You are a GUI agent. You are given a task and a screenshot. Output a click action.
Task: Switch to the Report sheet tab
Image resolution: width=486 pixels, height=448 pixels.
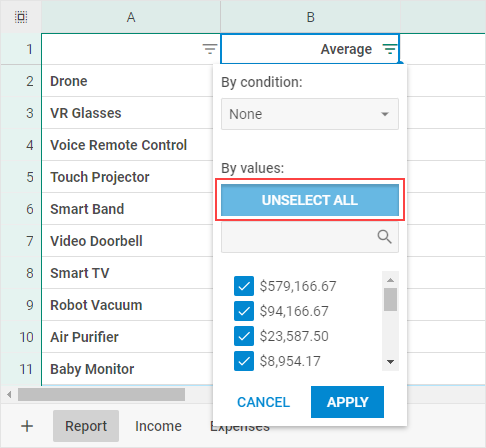86,426
